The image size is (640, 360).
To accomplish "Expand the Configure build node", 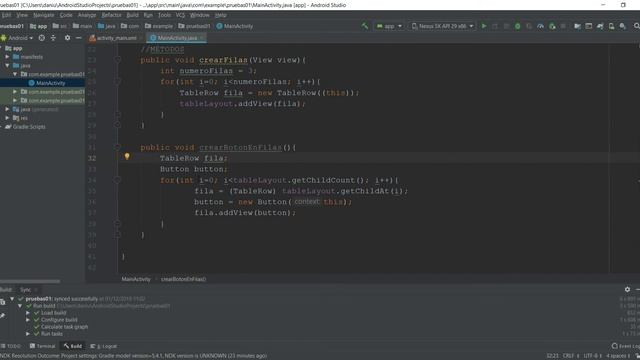I will point(28,320).
